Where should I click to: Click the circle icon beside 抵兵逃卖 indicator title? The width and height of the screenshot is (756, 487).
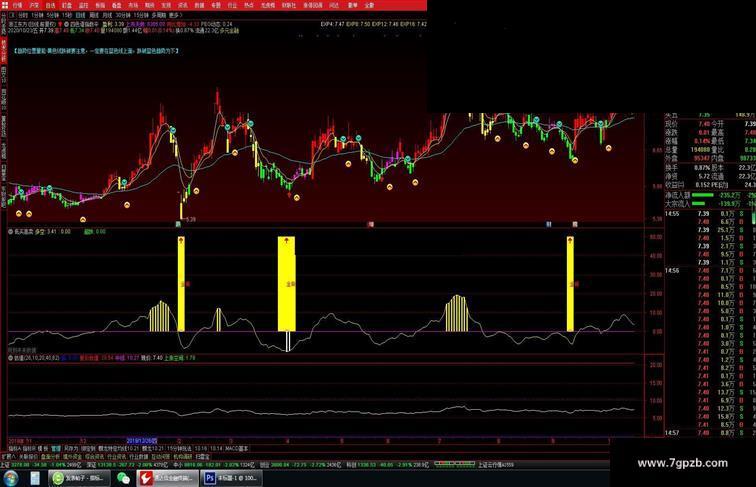[x=11, y=231]
